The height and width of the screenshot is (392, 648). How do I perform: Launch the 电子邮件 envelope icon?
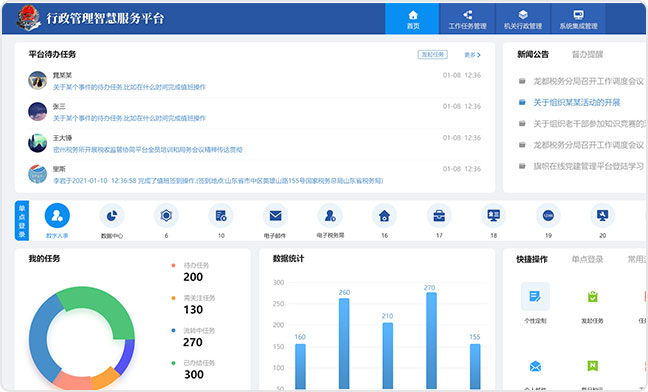(275, 216)
